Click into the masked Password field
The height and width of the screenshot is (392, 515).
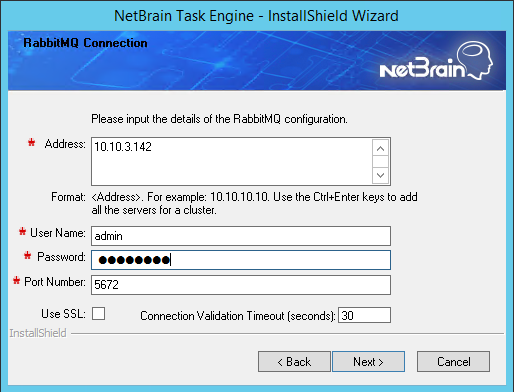(x=241, y=260)
